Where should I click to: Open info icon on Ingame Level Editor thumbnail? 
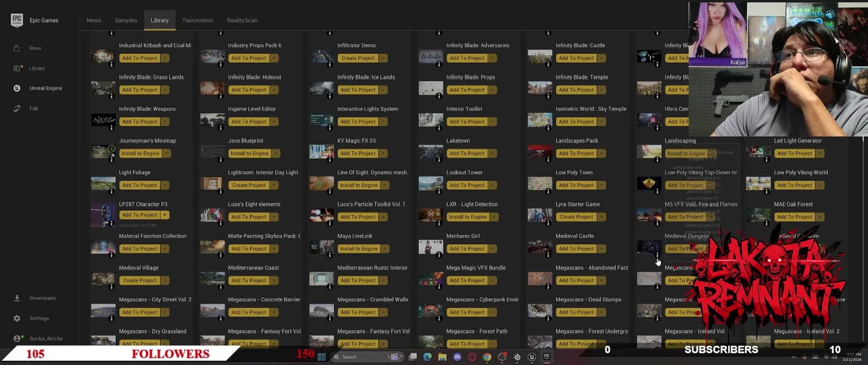(221, 128)
